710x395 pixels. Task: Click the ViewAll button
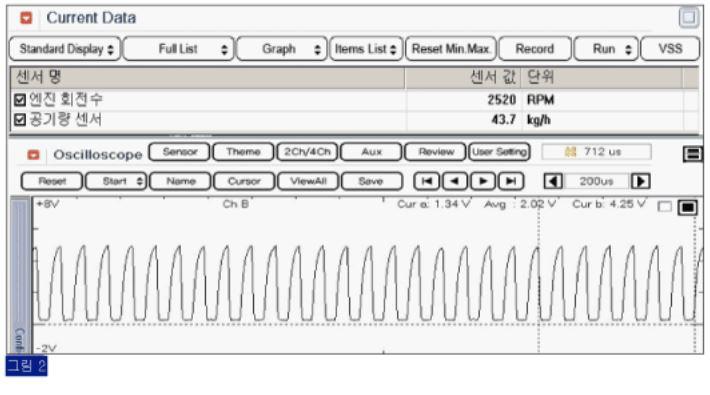pos(308,181)
